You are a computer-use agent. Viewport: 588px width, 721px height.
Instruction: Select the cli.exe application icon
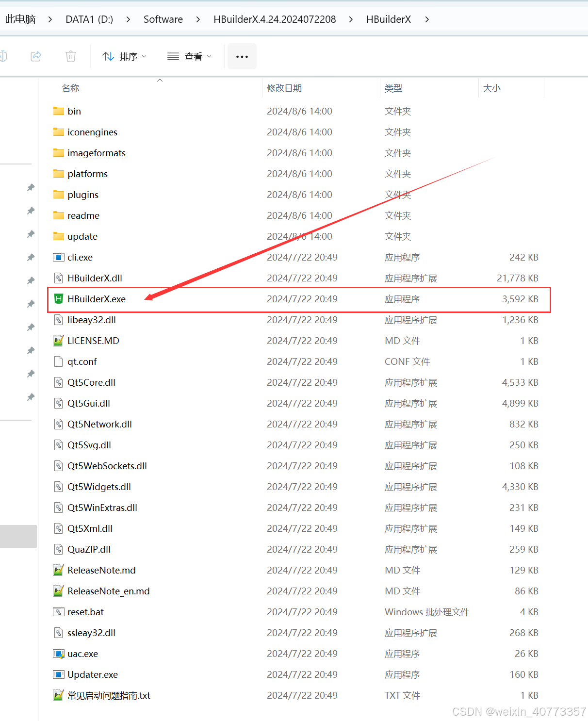pos(59,257)
